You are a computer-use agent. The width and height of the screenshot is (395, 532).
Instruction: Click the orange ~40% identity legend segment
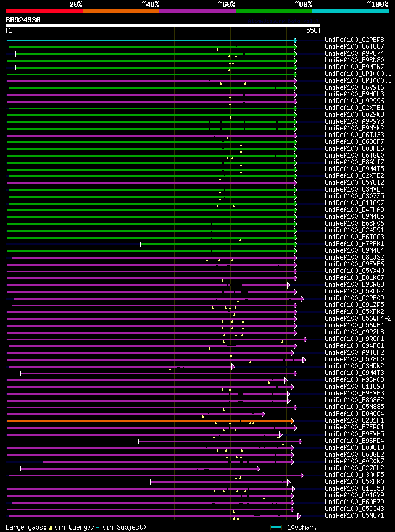coord(121,11)
